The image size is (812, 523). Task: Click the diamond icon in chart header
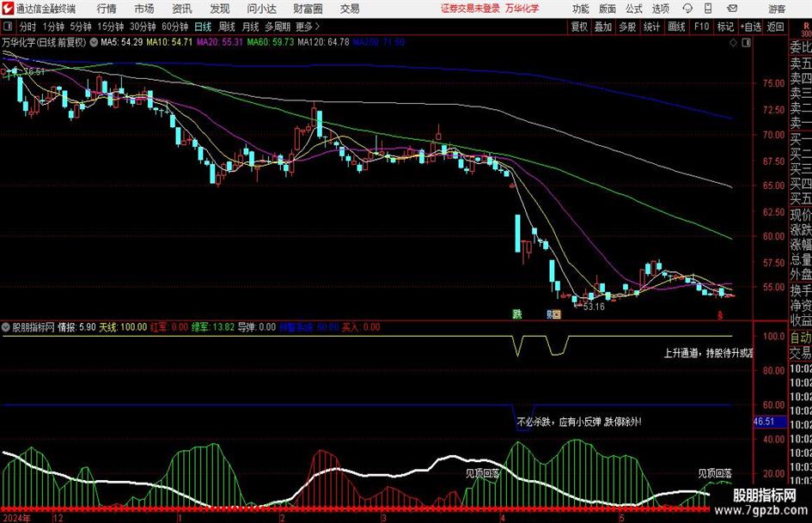point(733,43)
